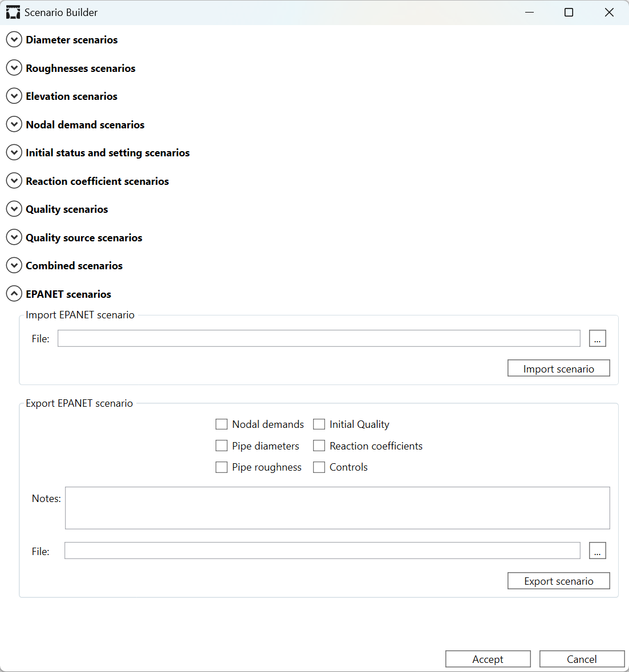
Task: Browse for import scenario file
Action: (x=597, y=338)
